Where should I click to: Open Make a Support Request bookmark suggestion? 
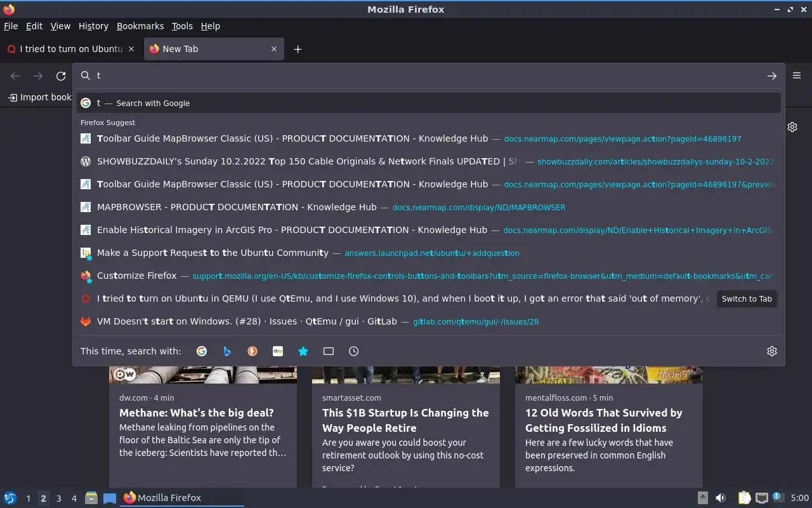[429, 253]
